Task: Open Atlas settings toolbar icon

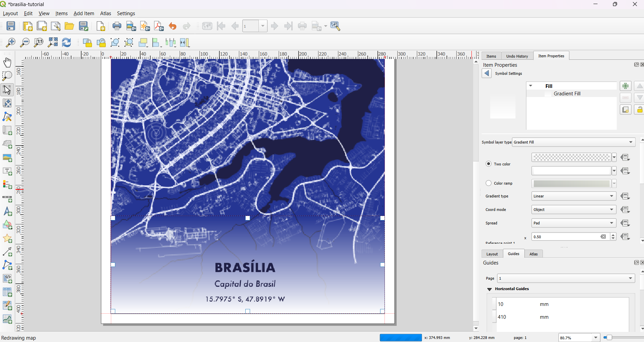Action: point(336,26)
